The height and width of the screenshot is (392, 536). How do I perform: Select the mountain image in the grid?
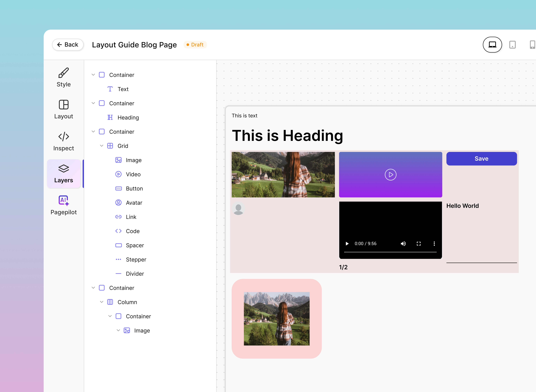click(283, 175)
